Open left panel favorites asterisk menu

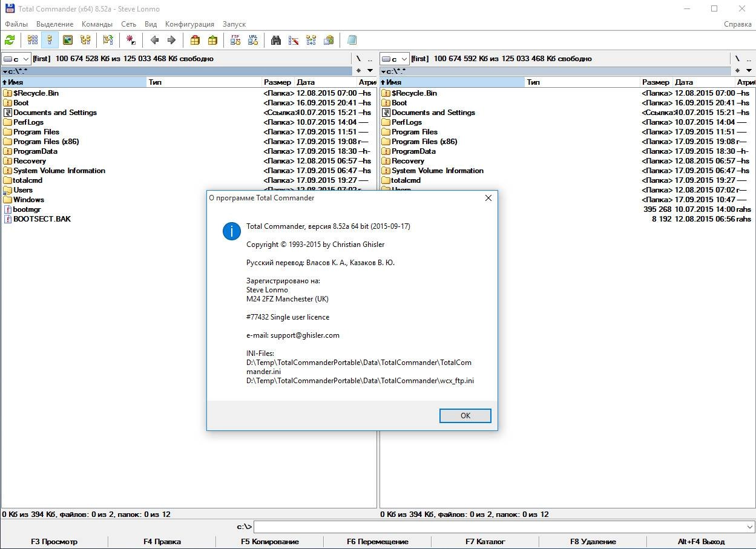coord(358,71)
